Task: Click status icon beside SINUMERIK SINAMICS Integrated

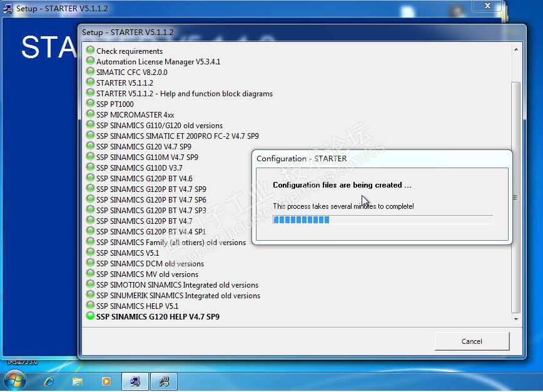Action: pos(90,295)
